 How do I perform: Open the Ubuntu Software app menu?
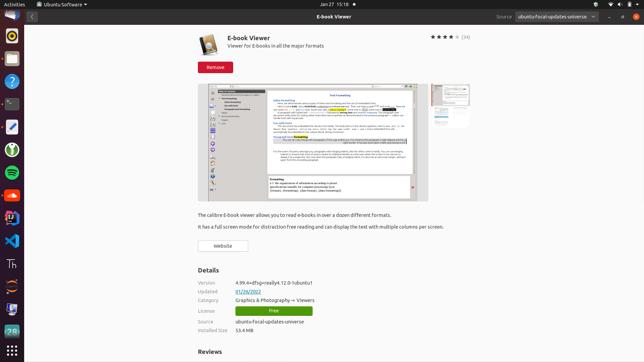pos(62,4)
